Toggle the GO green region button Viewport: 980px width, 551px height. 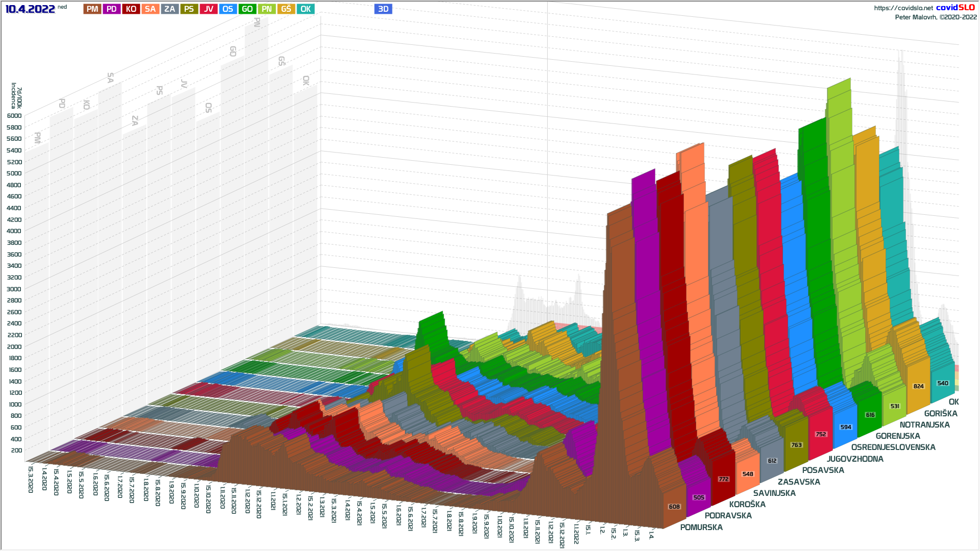[x=247, y=9]
